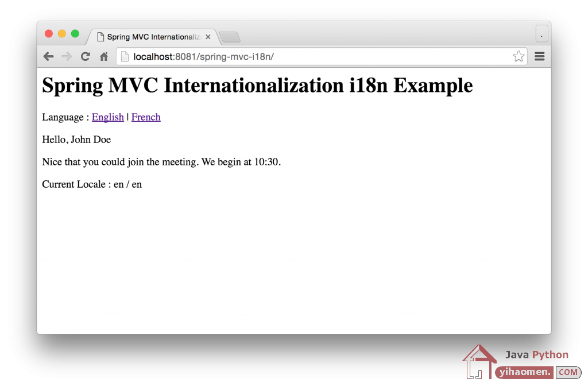588x387 pixels.
Task: Maximize the window with the green button
Action: click(75, 34)
